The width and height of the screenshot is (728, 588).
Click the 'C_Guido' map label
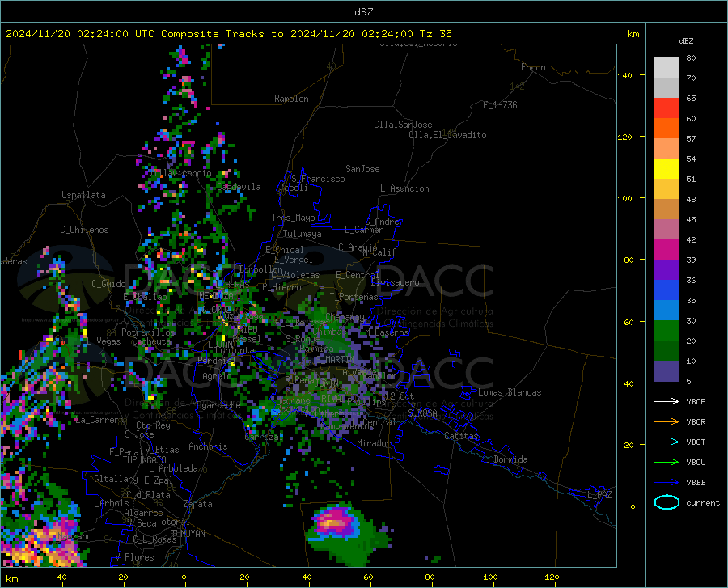pyautogui.click(x=108, y=284)
